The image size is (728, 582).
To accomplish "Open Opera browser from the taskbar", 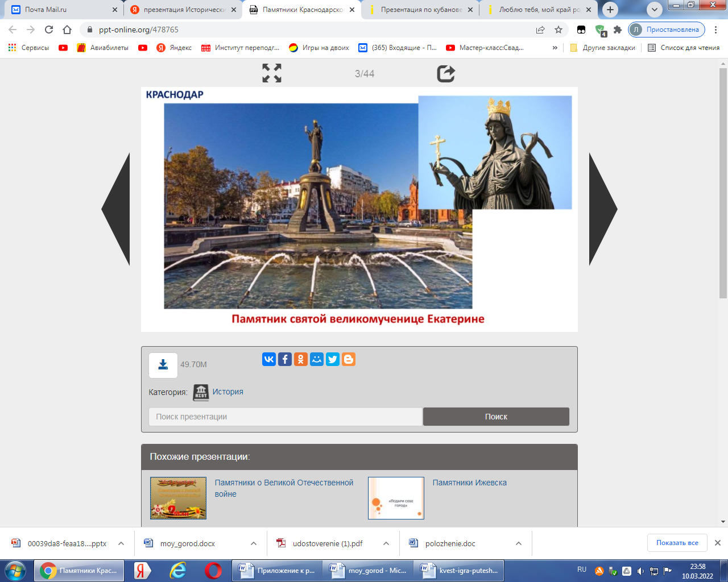I will (x=213, y=570).
